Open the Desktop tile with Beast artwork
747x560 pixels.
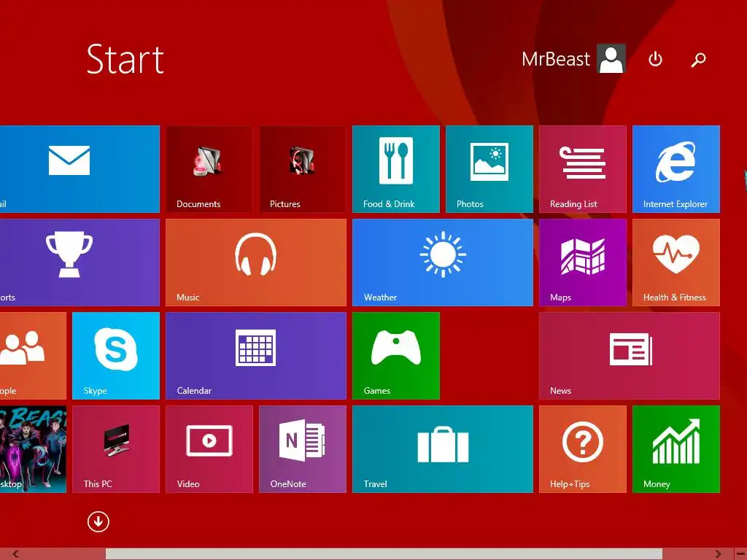coord(33,449)
